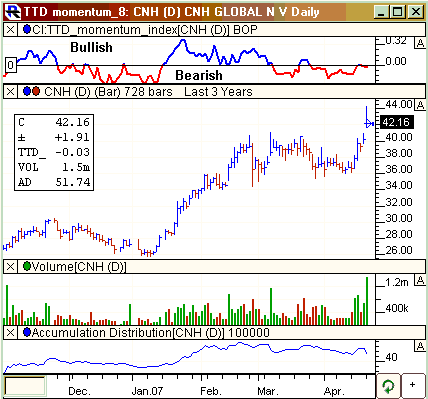Click the Apr. label on the date axis
This screenshot has height=399, width=428.
[334, 391]
